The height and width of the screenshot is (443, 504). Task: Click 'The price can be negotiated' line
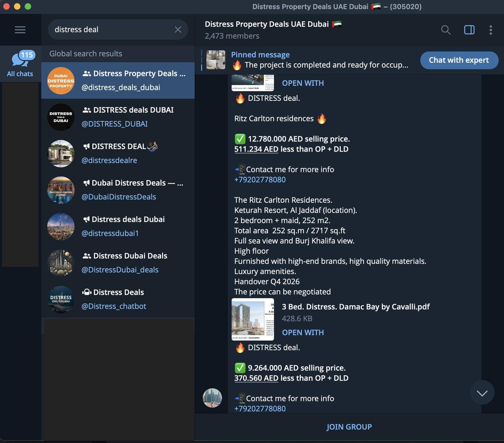pyautogui.click(x=283, y=292)
